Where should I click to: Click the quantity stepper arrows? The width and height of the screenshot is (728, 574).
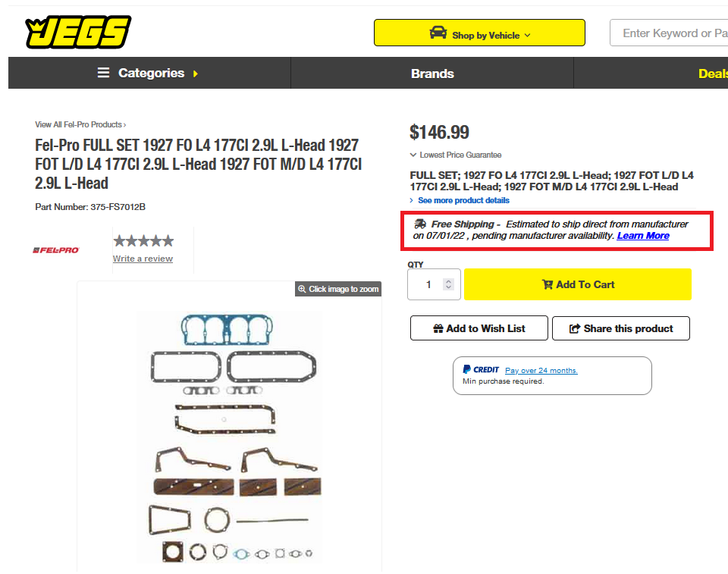tap(448, 284)
